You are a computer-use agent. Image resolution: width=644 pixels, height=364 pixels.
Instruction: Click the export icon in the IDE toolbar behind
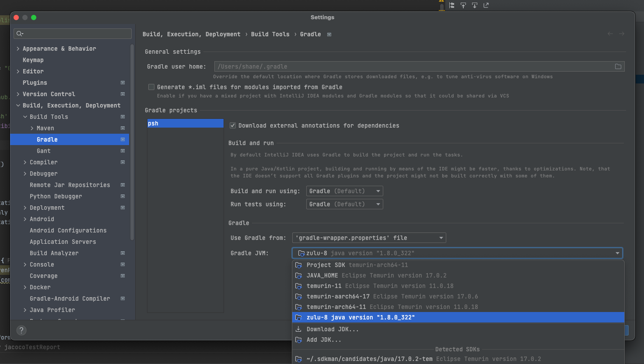486,5
